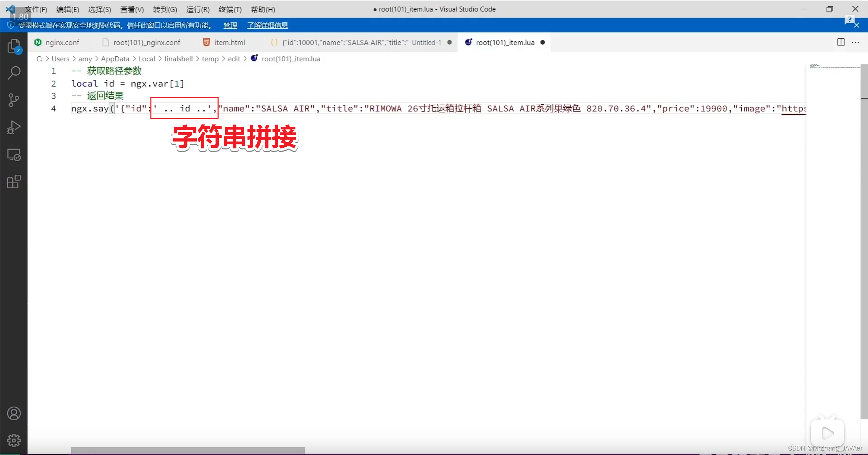Switch to the nginx.conf tab
The height and width of the screenshot is (455, 868).
[x=62, y=42]
